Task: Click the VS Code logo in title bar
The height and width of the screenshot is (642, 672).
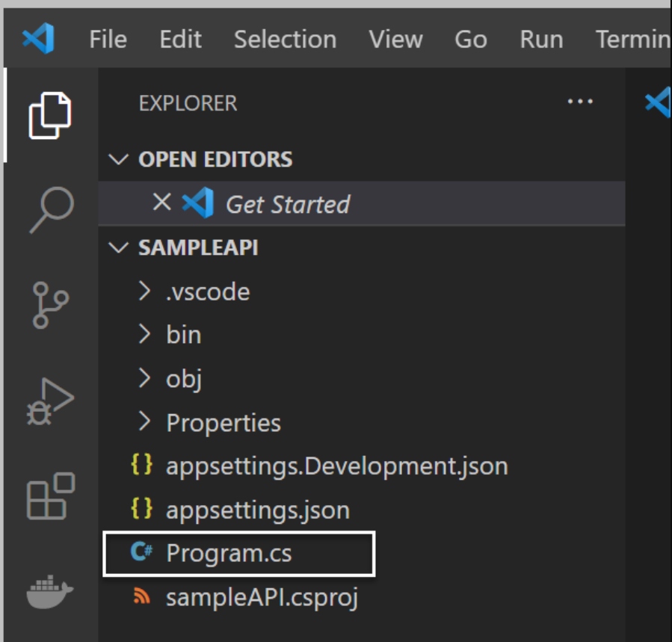Action: pyautogui.click(x=38, y=39)
